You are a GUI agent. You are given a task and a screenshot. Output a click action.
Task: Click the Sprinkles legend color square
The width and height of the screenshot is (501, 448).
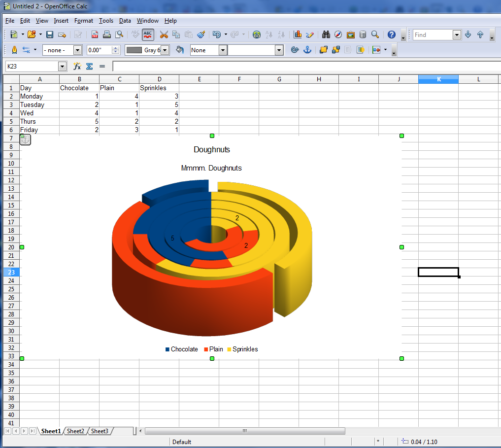(229, 349)
